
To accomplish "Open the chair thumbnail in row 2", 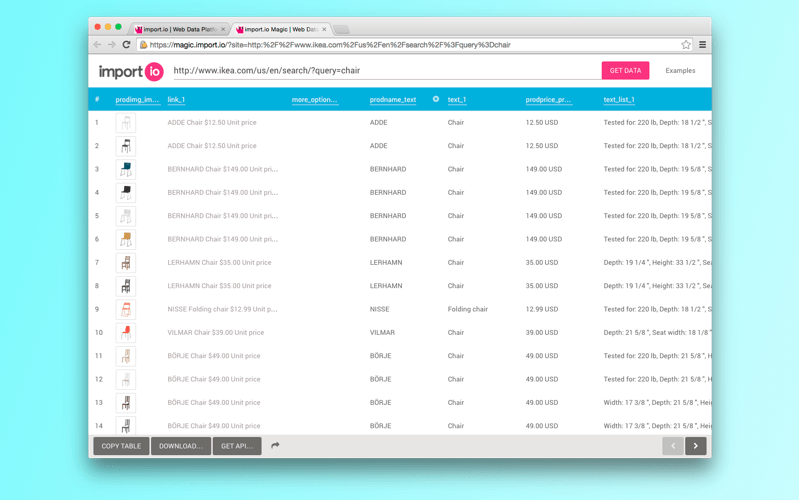I will pyautogui.click(x=126, y=146).
